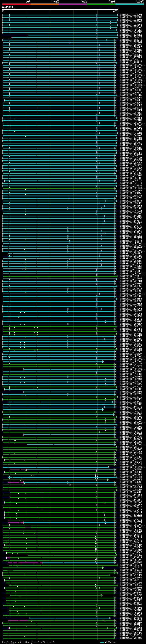Screen dimensions: 146x644
Task: Select label UniRef100_B0XE32
Action: [131, 618]
